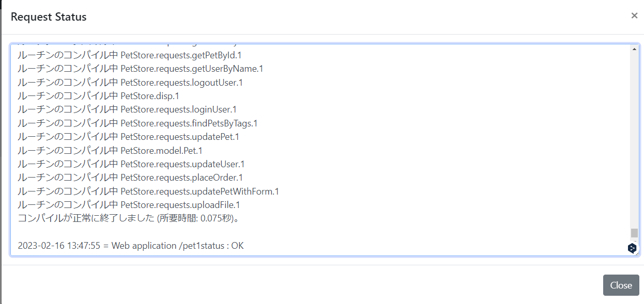This screenshot has width=644, height=304.
Task: Click the Request Status dialog title
Action: pos(49,17)
